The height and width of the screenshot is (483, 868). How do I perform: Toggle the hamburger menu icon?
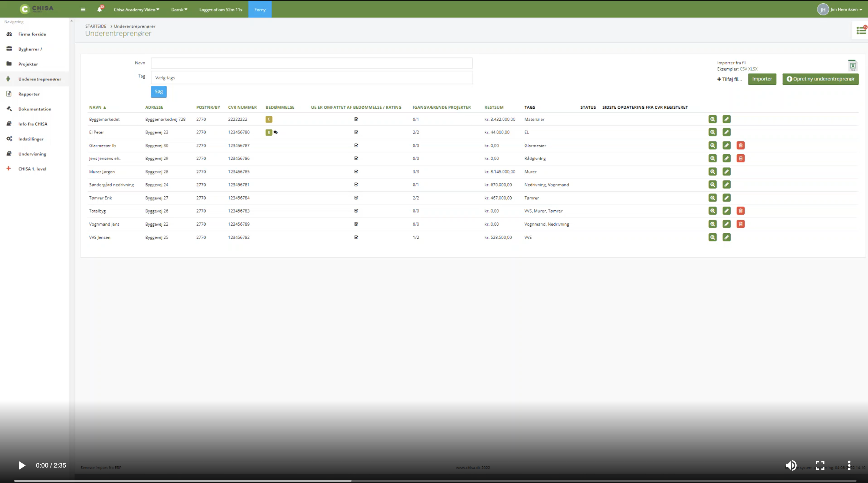[x=83, y=9]
